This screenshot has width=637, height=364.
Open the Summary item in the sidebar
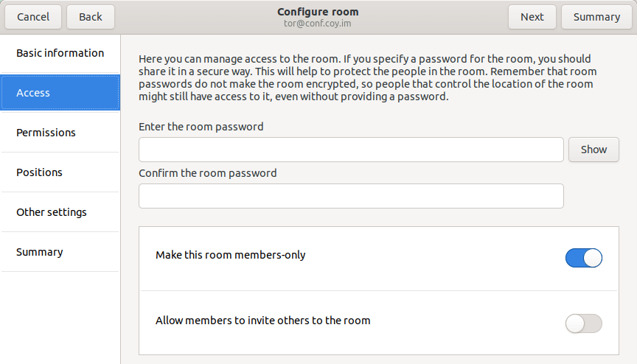click(60, 252)
